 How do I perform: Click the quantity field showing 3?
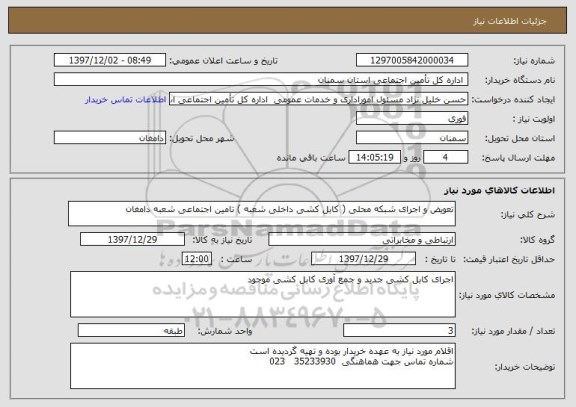pyautogui.click(x=399, y=331)
